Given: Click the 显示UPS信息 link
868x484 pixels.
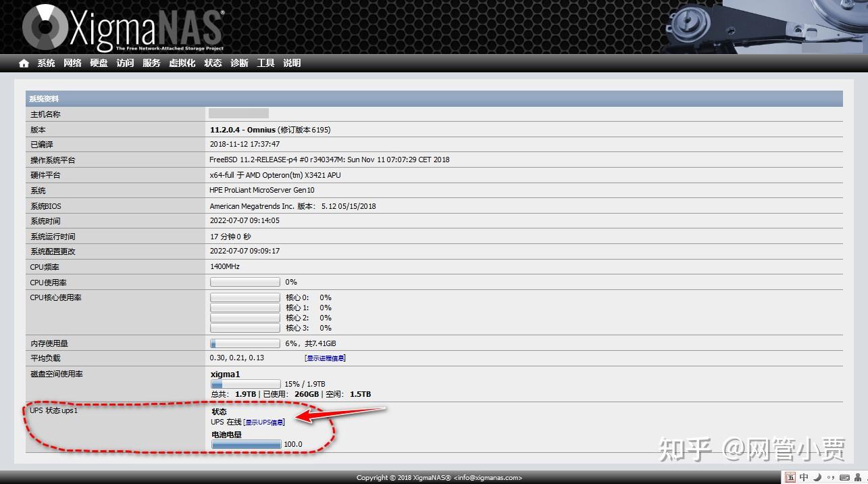Looking at the screenshot, I should coord(263,421).
